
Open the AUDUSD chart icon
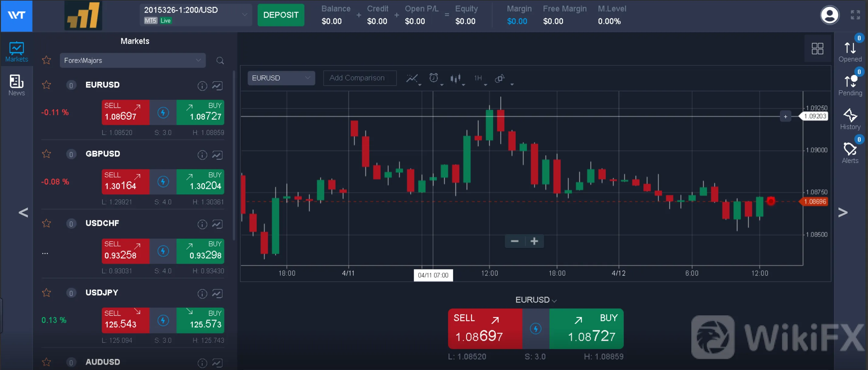click(217, 363)
